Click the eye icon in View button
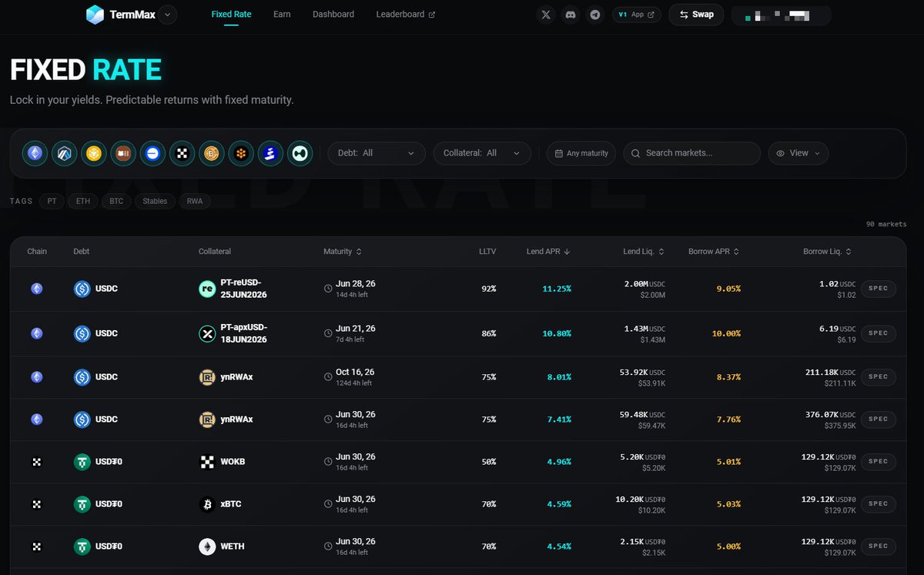 point(780,153)
